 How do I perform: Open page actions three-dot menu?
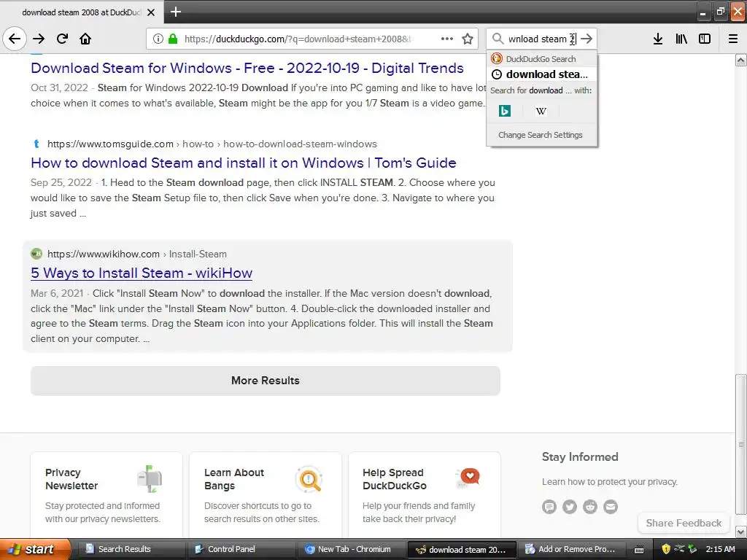447,39
